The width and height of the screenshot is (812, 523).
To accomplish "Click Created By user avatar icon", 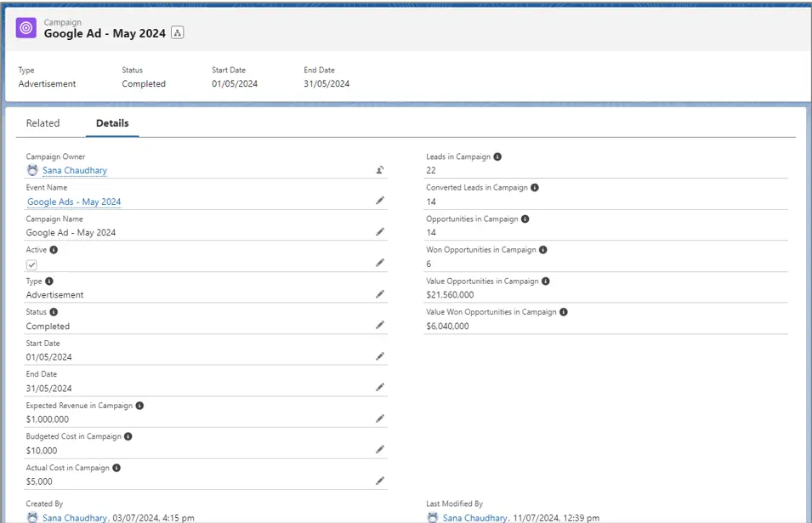I will [x=32, y=517].
